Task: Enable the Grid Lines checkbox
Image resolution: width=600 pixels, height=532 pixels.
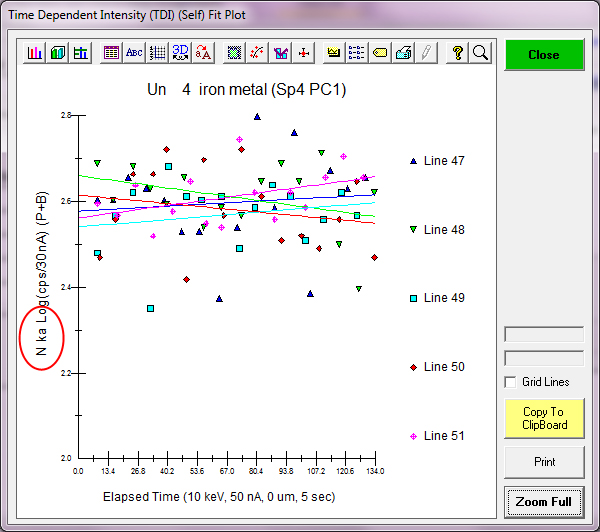Action: click(511, 382)
